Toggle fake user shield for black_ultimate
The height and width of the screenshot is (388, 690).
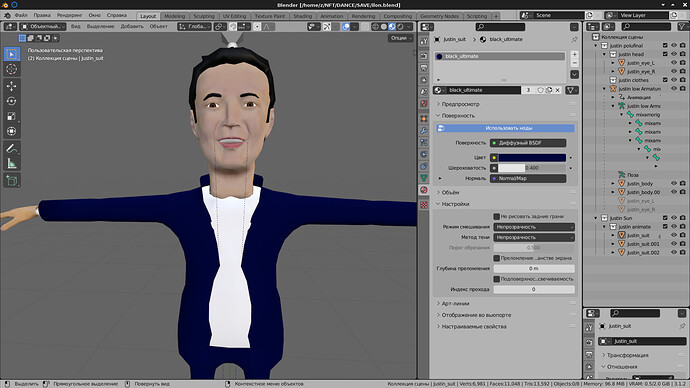(x=540, y=90)
